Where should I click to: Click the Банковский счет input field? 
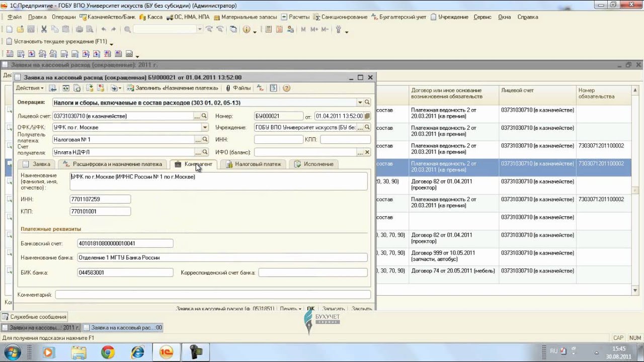[125, 243]
